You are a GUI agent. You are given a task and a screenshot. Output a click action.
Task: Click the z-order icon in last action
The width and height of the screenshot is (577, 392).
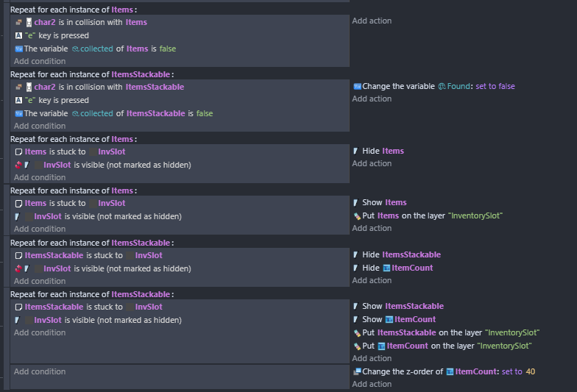pos(356,372)
